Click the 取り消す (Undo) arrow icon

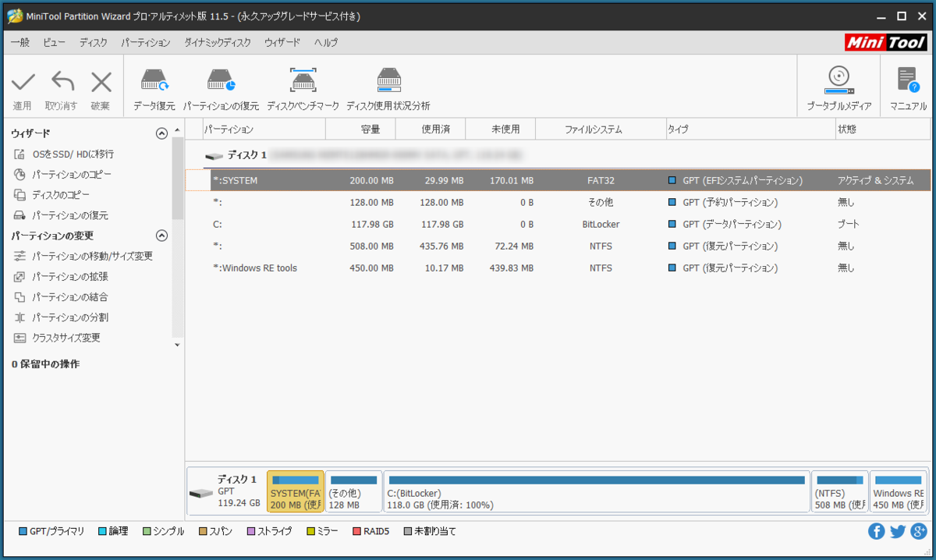coord(62,82)
